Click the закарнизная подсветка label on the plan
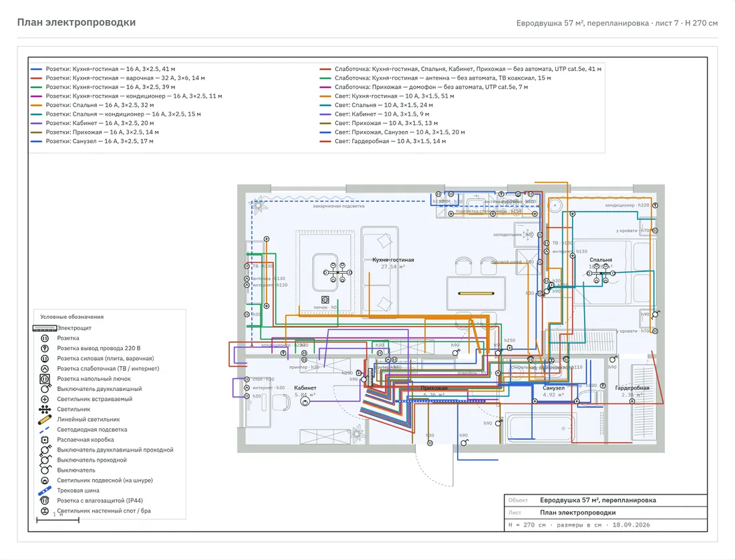Screen dimensions: 735x560 point(339,206)
